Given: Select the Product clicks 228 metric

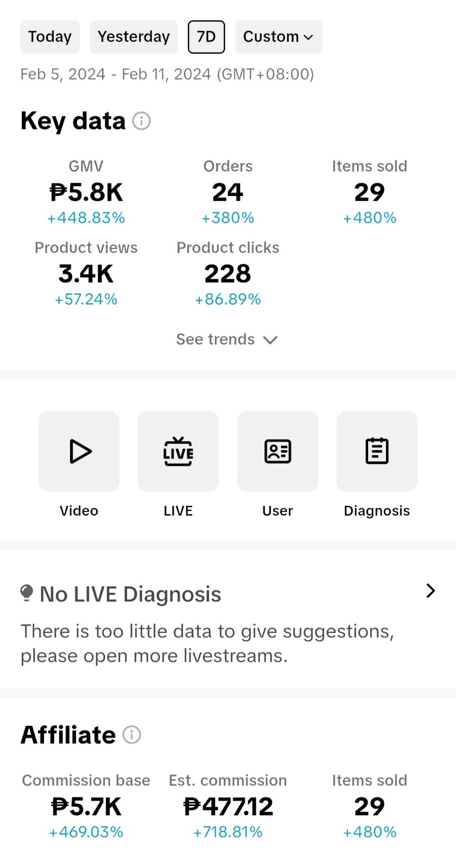Looking at the screenshot, I should (x=228, y=274).
